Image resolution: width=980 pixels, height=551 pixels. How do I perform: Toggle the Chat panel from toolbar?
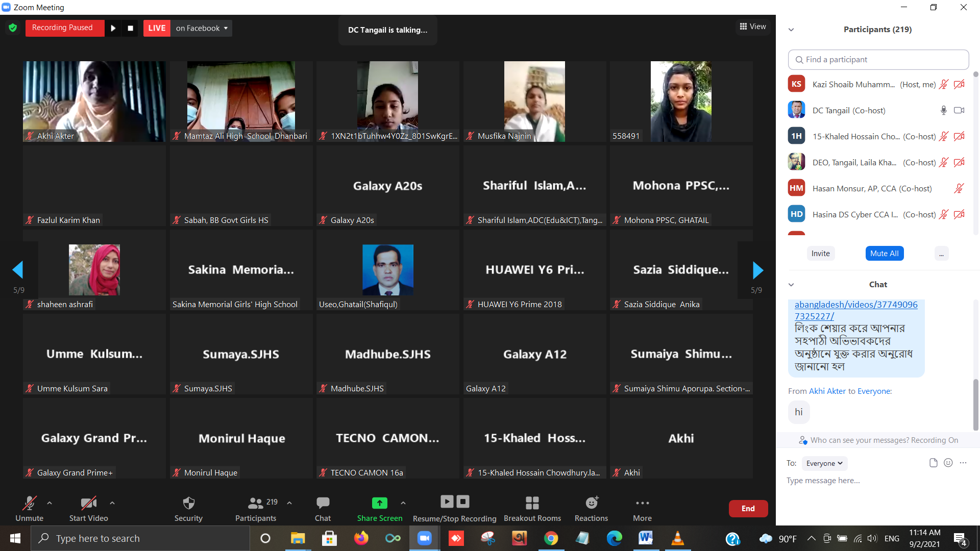pyautogui.click(x=323, y=508)
